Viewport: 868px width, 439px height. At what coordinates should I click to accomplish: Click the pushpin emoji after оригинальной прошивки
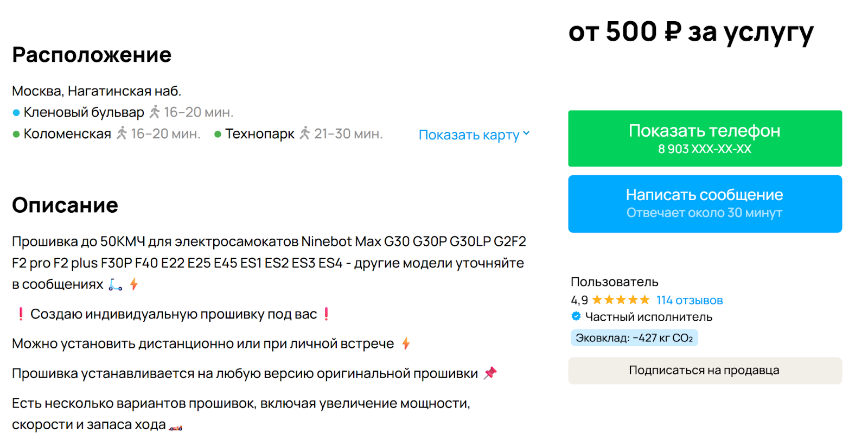coord(490,373)
